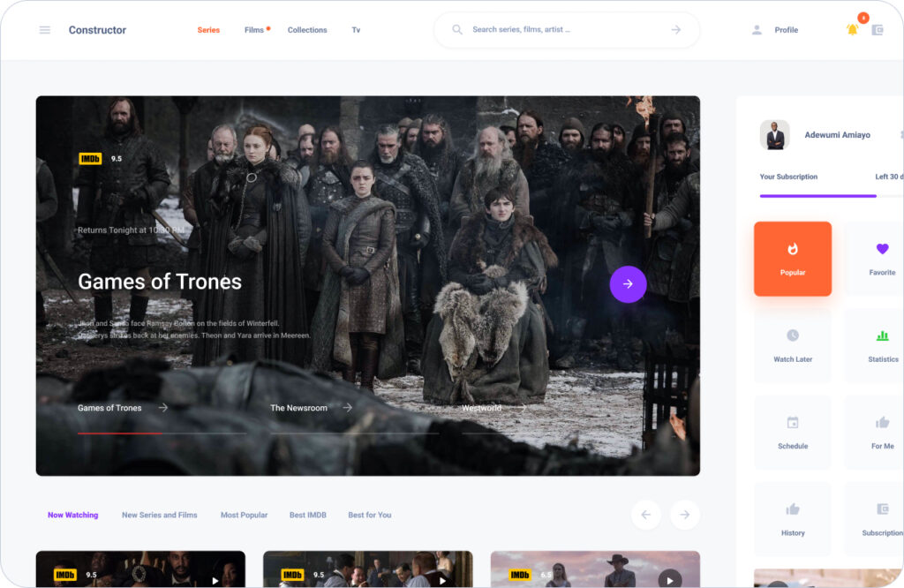
Task: Select the Most Popular filter tab
Action: 244,515
